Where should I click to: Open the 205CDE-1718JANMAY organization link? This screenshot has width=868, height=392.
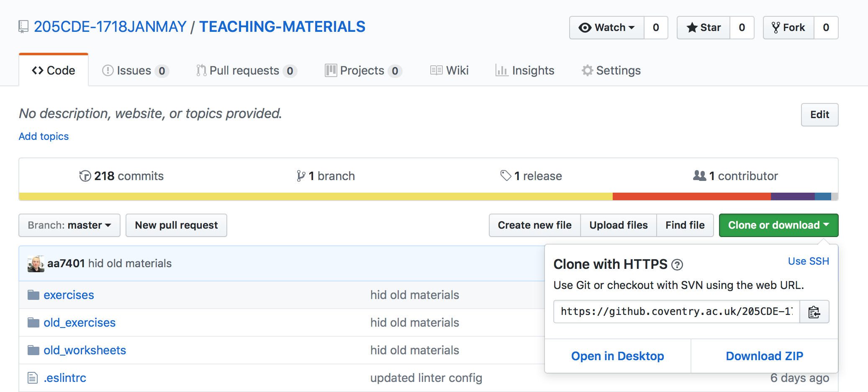[x=110, y=27]
